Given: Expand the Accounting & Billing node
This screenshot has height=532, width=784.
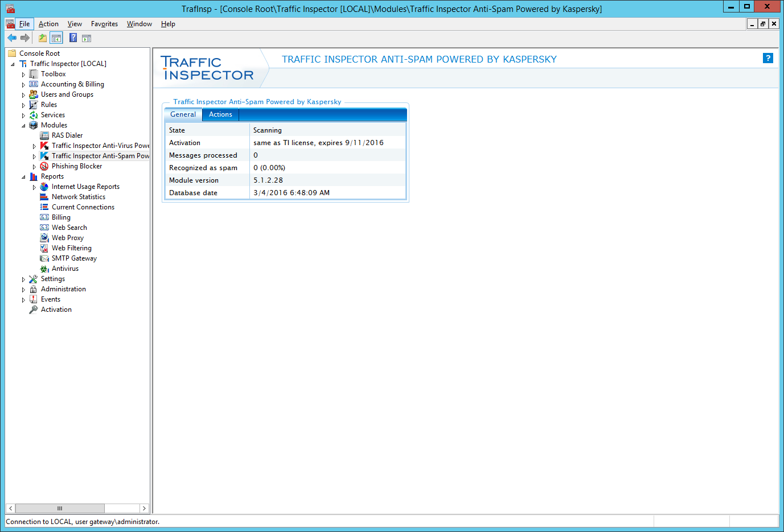Looking at the screenshot, I should [23, 85].
